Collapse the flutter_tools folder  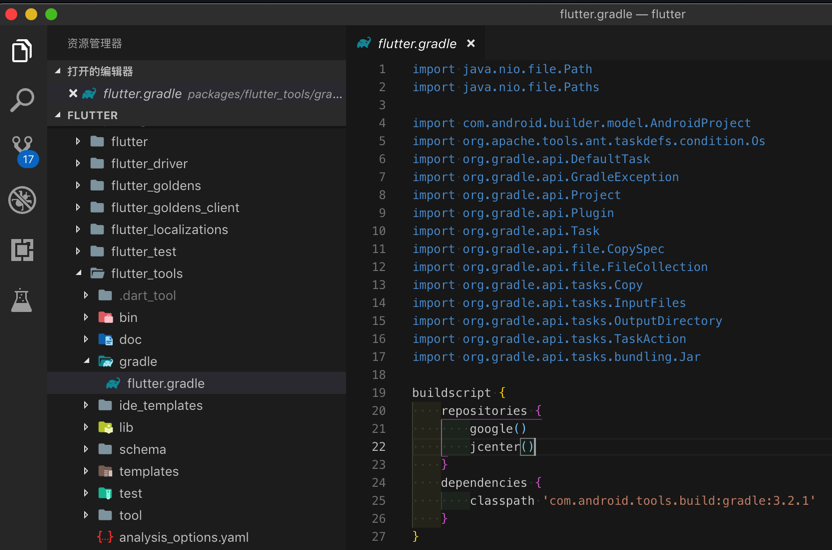click(146, 273)
